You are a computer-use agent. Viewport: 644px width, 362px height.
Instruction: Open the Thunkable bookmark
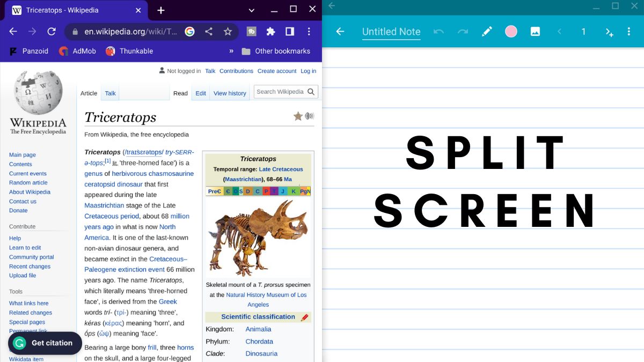(129, 51)
